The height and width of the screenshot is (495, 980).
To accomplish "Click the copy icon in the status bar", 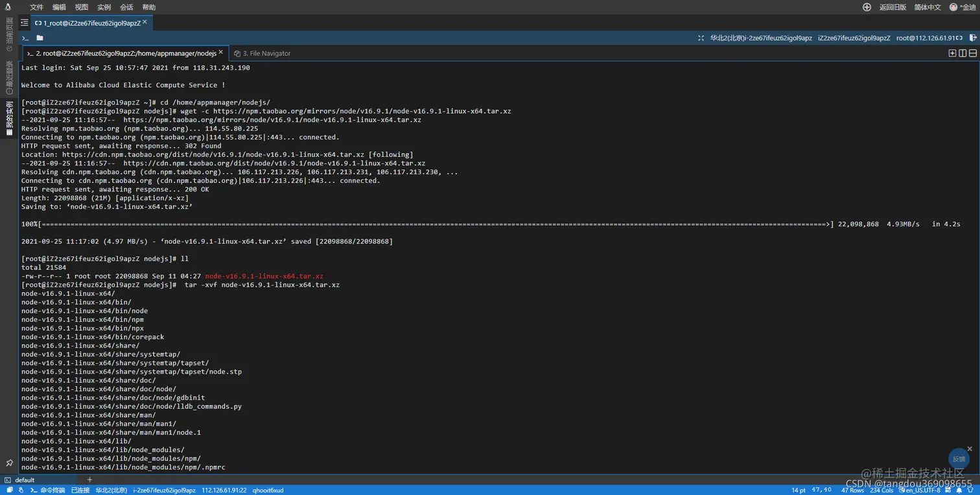I will click(9, 490).
